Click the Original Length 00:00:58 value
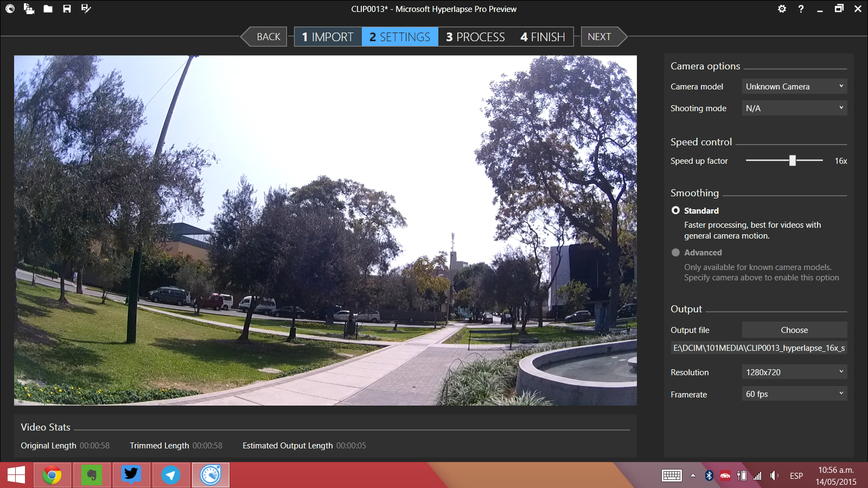The height and width of the screenshot is (488, 868). tap(94, 445)
